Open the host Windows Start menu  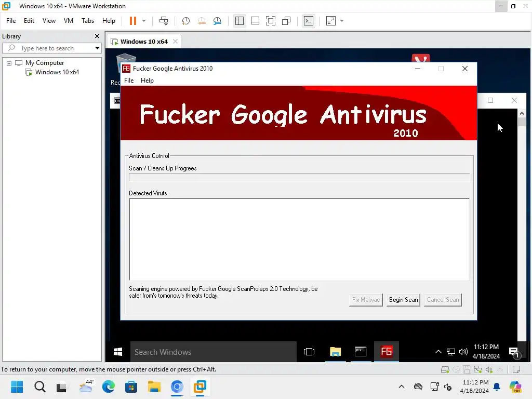pos(17,387)
